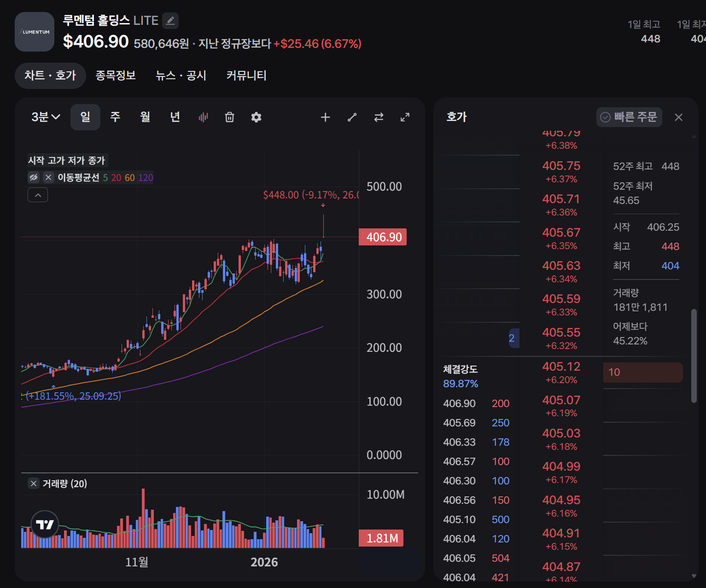Click moving average period 20
This screenshot has width=706, height=588.
click(116, 178)
